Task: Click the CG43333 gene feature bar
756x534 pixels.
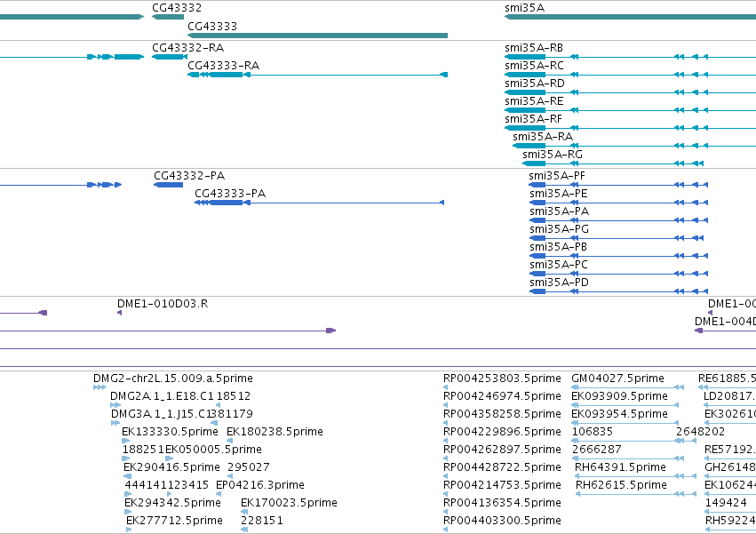Action: 318,36
